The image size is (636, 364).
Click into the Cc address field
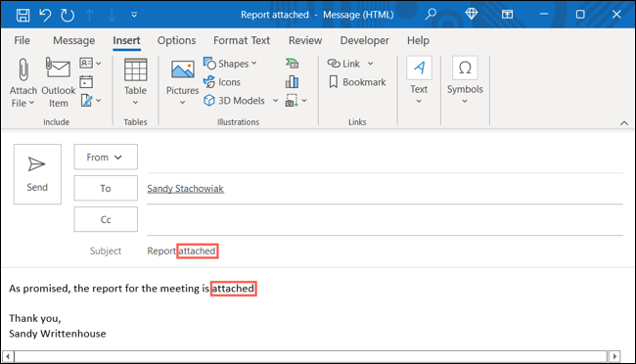[x=385, y=220]
